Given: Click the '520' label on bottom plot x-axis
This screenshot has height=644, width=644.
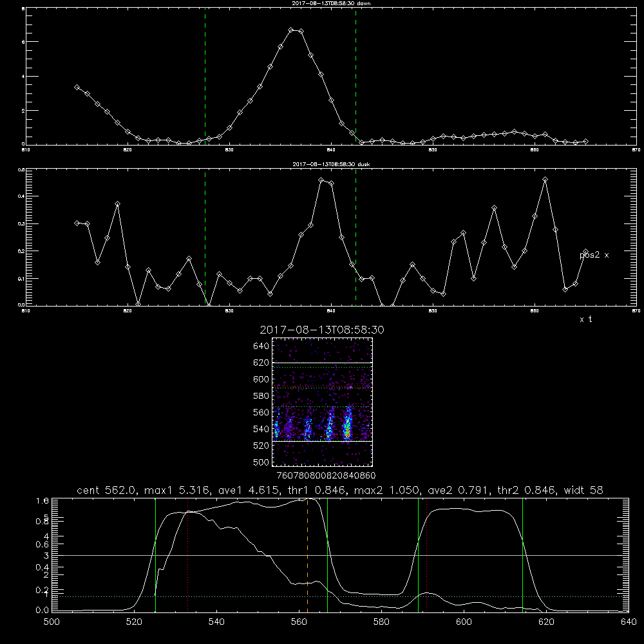Looking at the screenshot, I should coord(134,622).
